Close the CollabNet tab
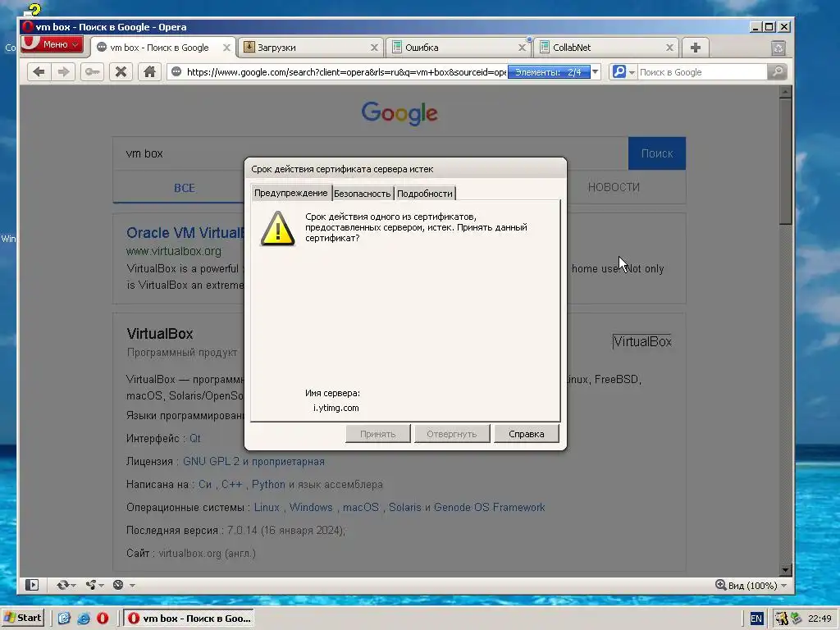The image size is (840, 630). [x=669, y=48]
